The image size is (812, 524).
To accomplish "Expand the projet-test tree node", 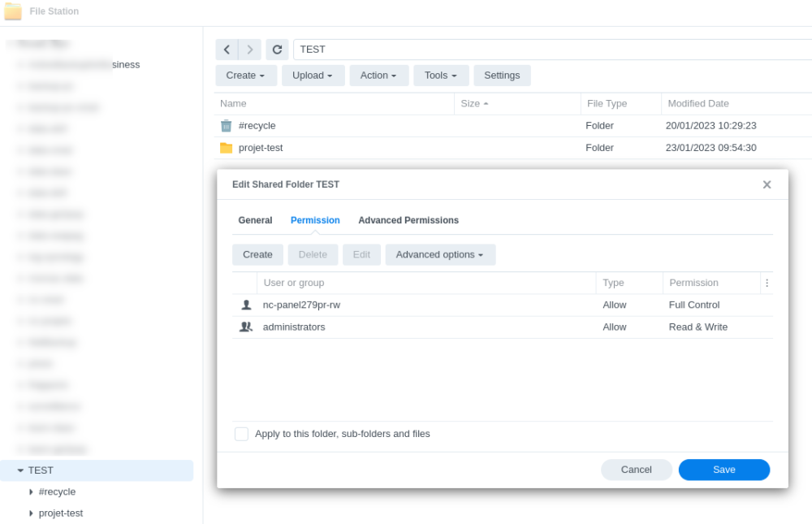I will point(31,513).
